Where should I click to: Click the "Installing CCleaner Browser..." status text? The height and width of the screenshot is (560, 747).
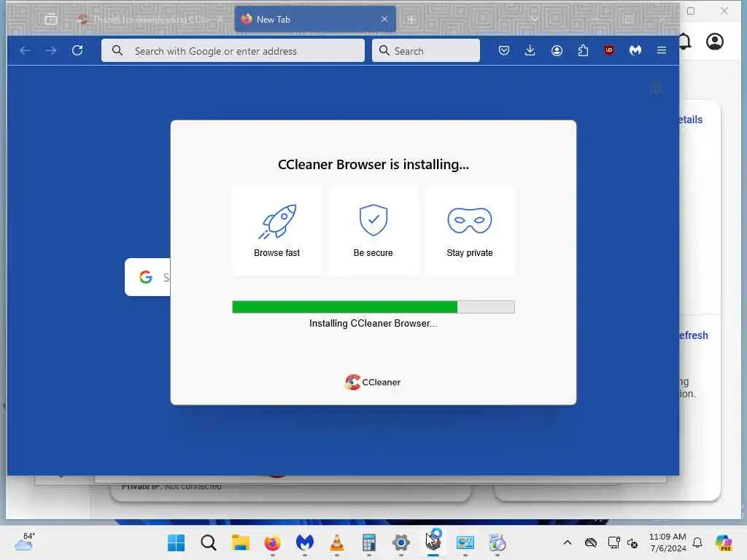click(373, 323)
